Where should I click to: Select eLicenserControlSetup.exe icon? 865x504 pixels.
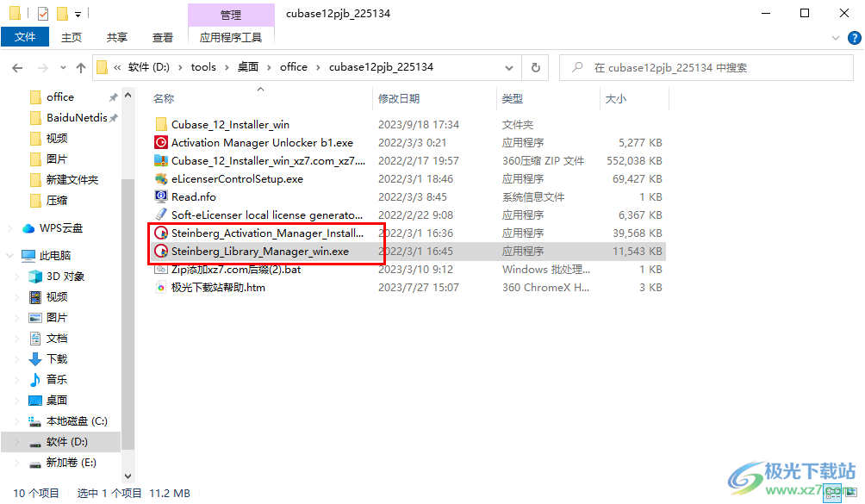coord(161,179)
